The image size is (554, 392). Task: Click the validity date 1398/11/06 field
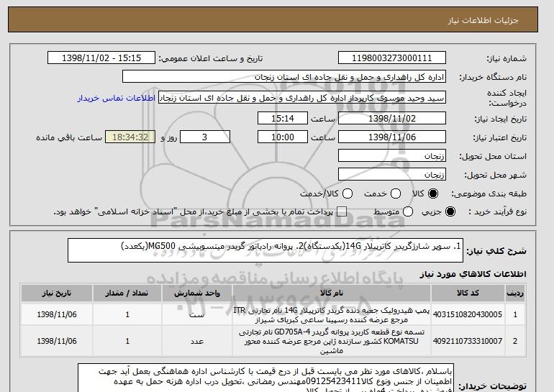tap(392, 137)
